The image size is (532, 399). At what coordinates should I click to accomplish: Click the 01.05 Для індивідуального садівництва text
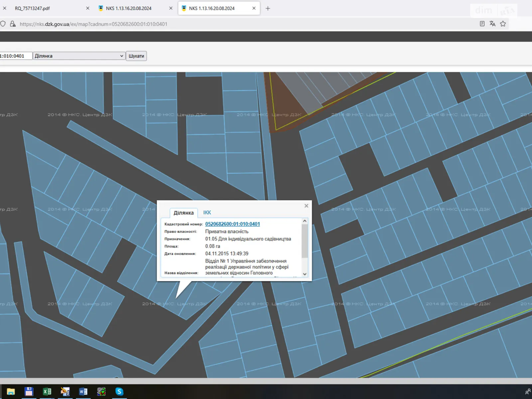point(248,239)
